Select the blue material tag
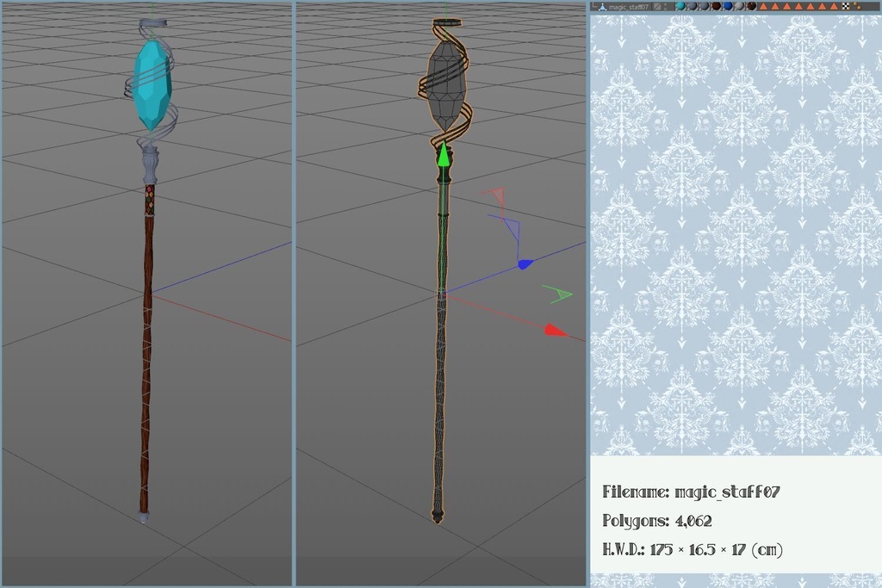882x588 pixels. click(728, 6)
